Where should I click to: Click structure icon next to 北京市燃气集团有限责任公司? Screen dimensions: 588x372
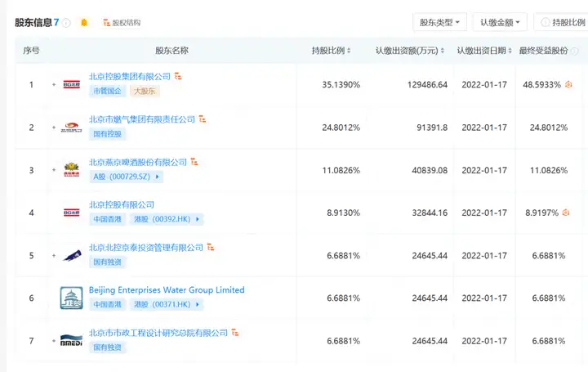click(203, 119)
